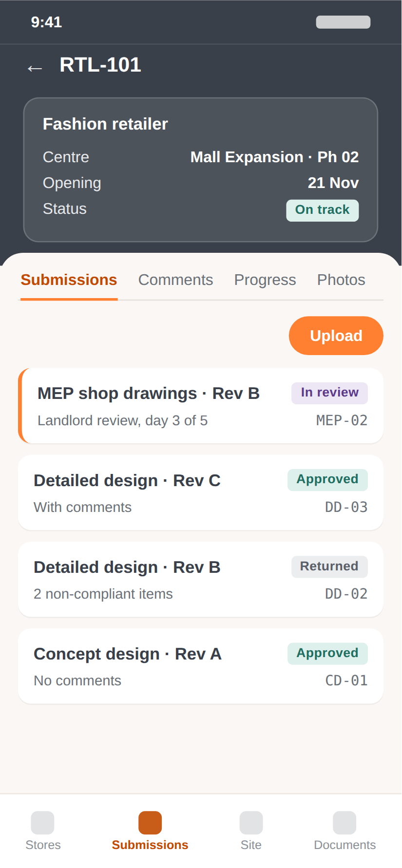The image size is (402, 868).
Task: Tap the Approved badge on CD-01
Action: [x=327, y=654]
